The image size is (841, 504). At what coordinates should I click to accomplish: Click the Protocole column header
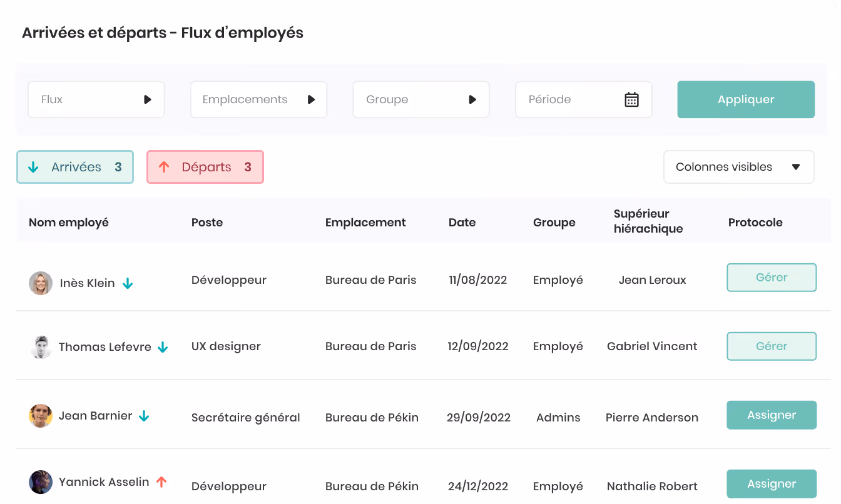point(755,223)
